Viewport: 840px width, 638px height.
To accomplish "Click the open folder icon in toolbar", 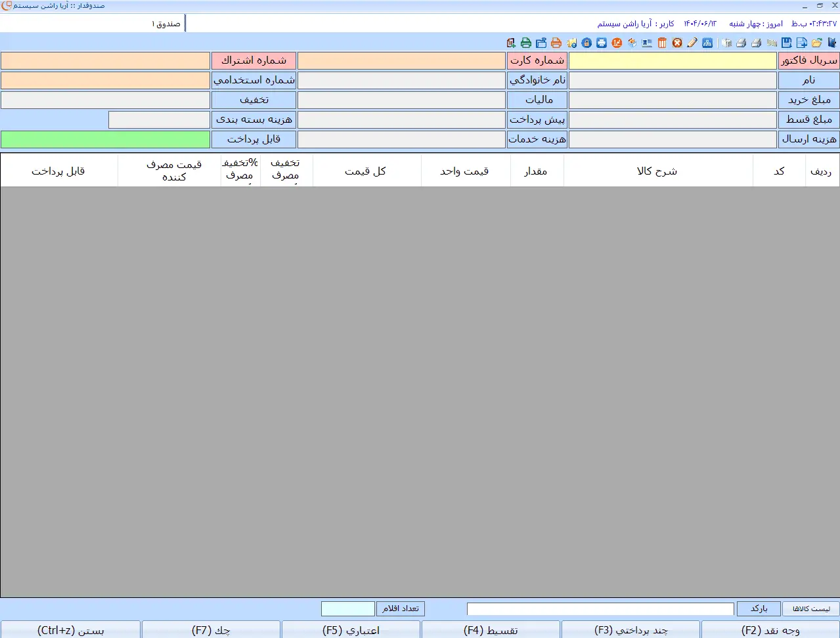I will [816, 43].
